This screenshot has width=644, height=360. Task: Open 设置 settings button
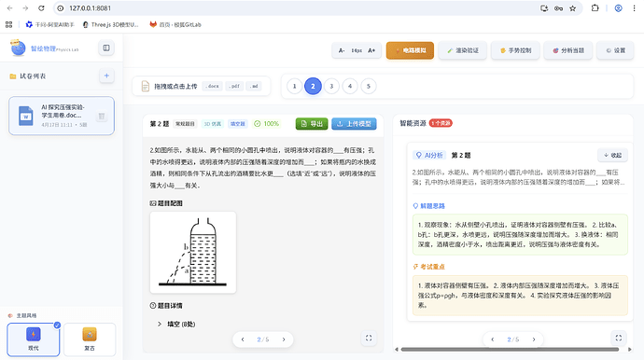point(615,50)
